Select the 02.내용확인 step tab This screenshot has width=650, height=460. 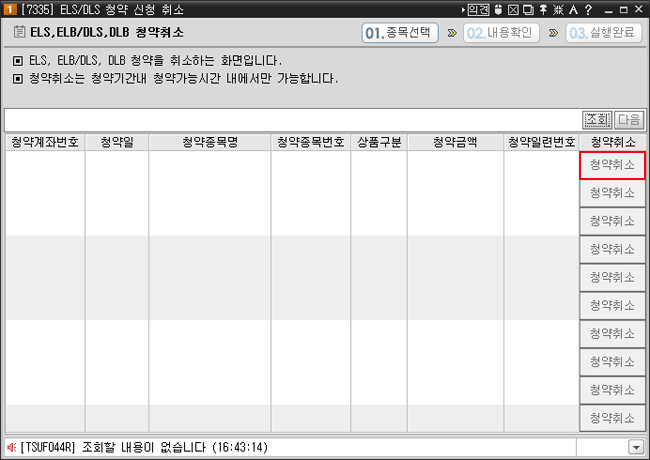[x=502, y=32]
